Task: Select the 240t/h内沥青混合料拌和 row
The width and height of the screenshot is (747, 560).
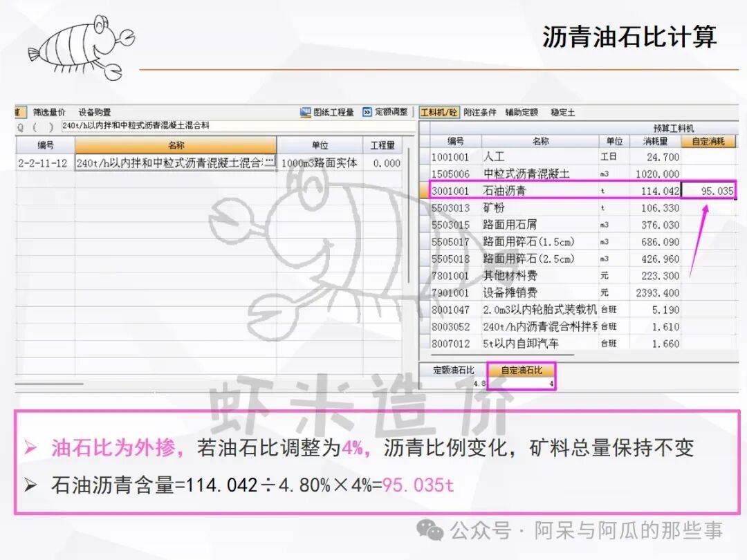Action: (x=582, y=326)
